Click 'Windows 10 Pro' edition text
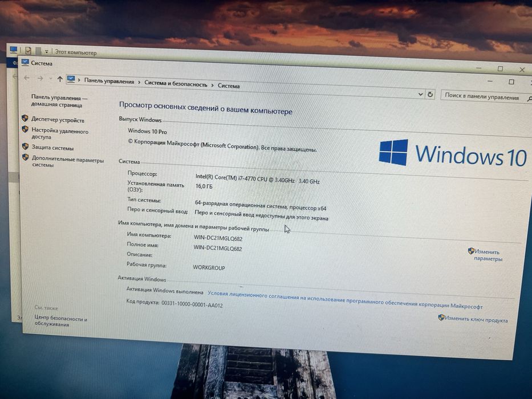The image size is (532, 399). point(147,131)
